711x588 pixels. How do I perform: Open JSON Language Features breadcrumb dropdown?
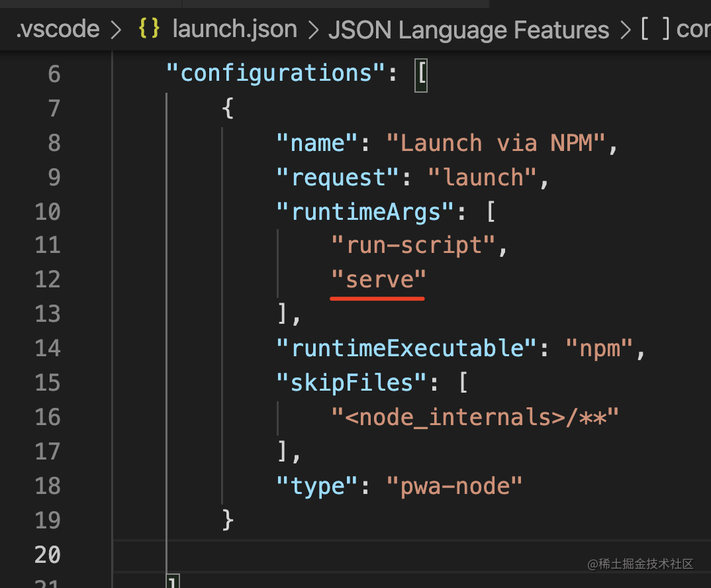point(468,29)
